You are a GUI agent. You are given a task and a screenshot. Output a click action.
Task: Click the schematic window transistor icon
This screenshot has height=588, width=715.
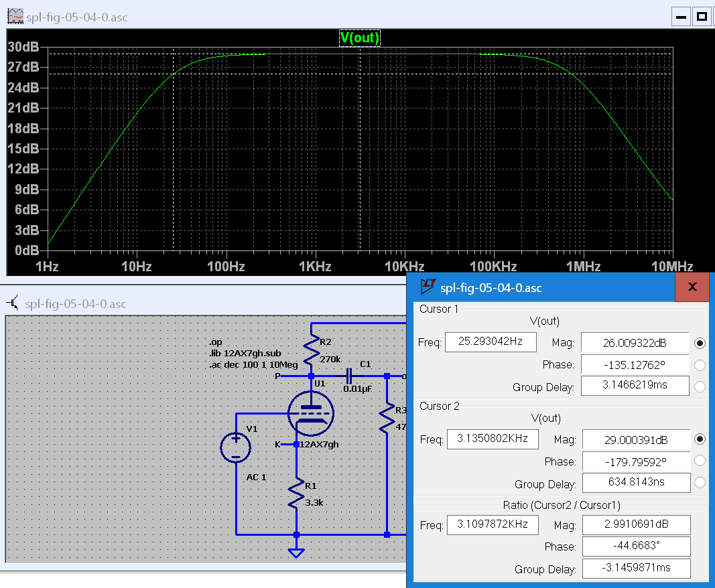coord(13,303)
